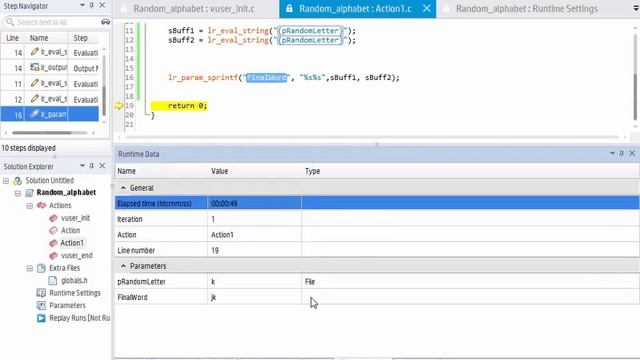Collapse the Extra Files tree node
This screenshot has width=640, height=360.
[30, 268]
